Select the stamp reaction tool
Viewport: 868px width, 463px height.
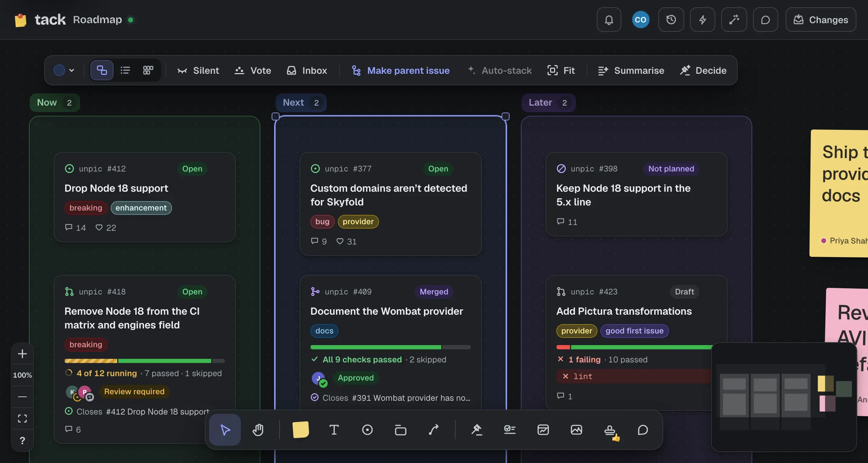click(610, 430)
